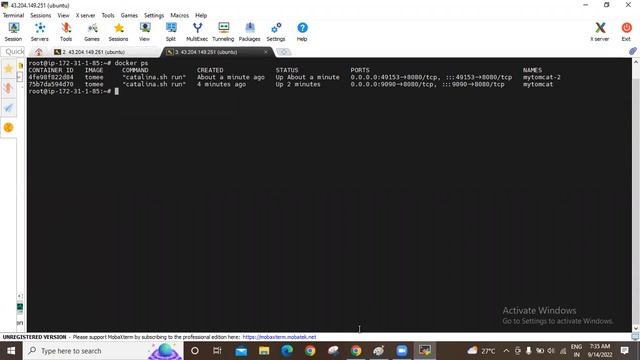Open the MultiExec toolbar icon
The image size is (640, 360).
tap(197, 32)
